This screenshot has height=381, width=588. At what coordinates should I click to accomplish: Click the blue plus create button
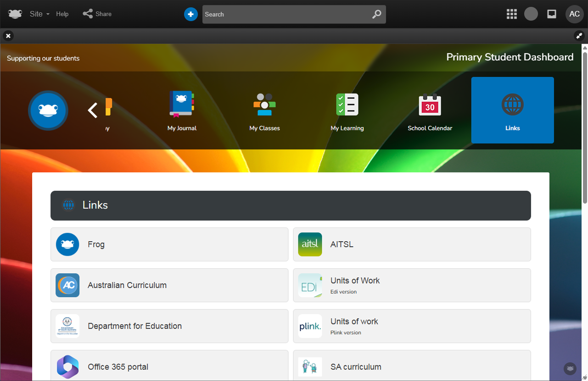point(190,14)
